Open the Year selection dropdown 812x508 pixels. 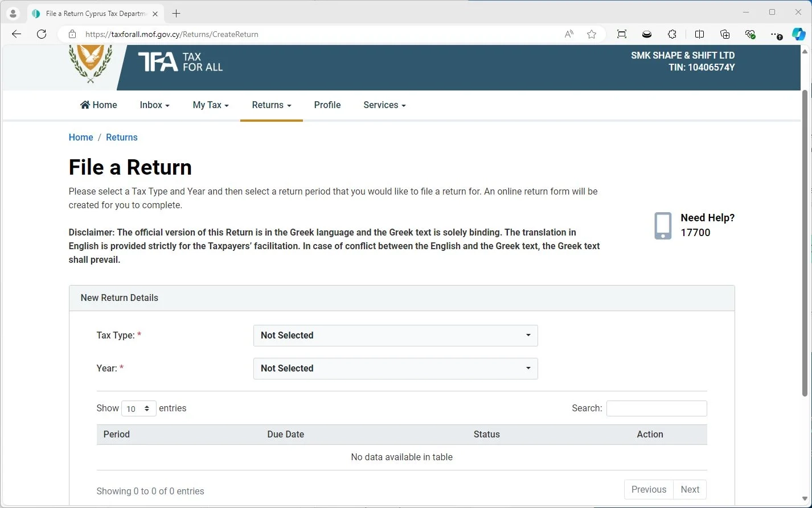(x=395, y=369)
